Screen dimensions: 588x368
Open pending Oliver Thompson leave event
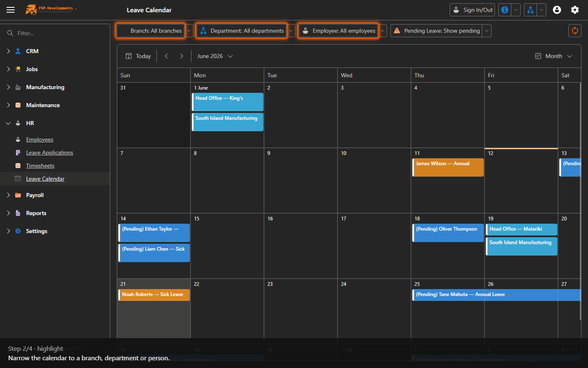[x=448, y=233]
